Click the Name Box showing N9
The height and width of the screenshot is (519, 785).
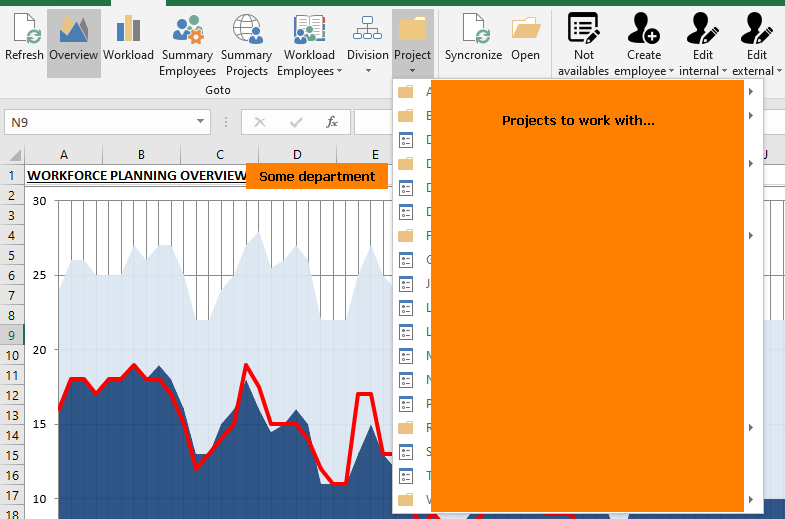click(x=98, y=122)
